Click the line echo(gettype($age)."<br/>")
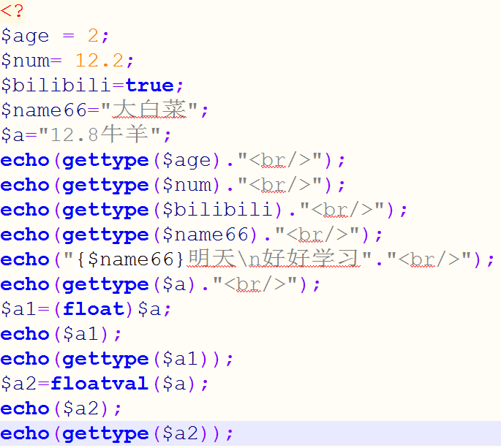 [x=173, y=160]
